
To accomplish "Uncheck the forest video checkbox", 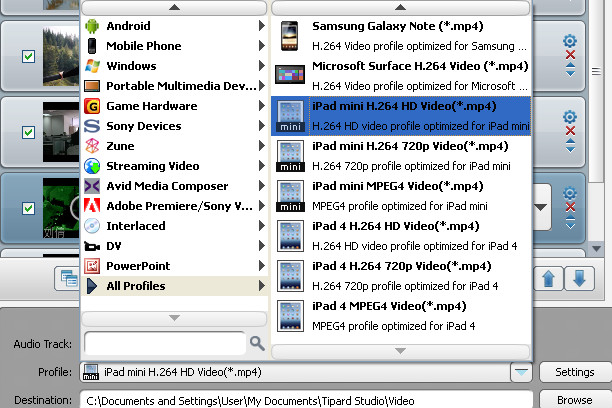I will pyautogui.click(x=28, y=56).
